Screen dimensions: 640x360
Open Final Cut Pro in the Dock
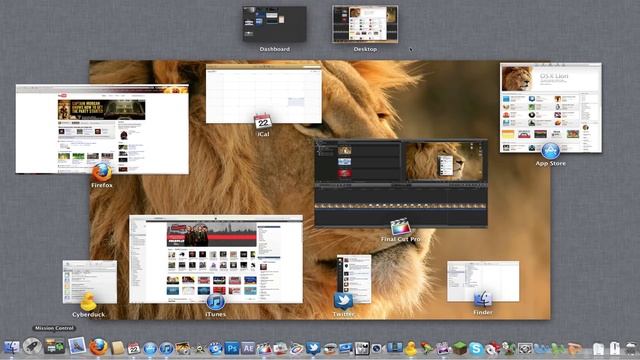pyautogui.click(x=264, y=348)
